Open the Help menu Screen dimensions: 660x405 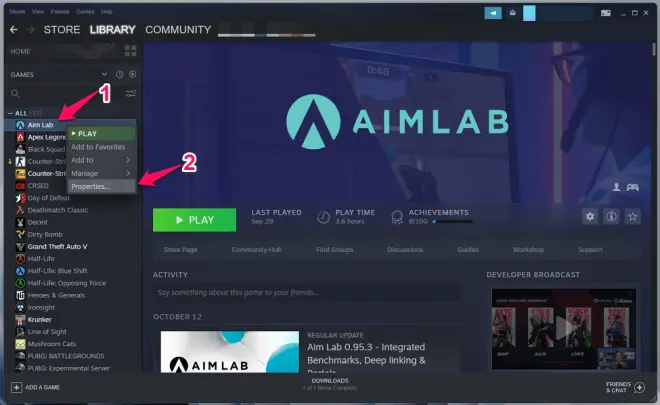tap(106, 12)
